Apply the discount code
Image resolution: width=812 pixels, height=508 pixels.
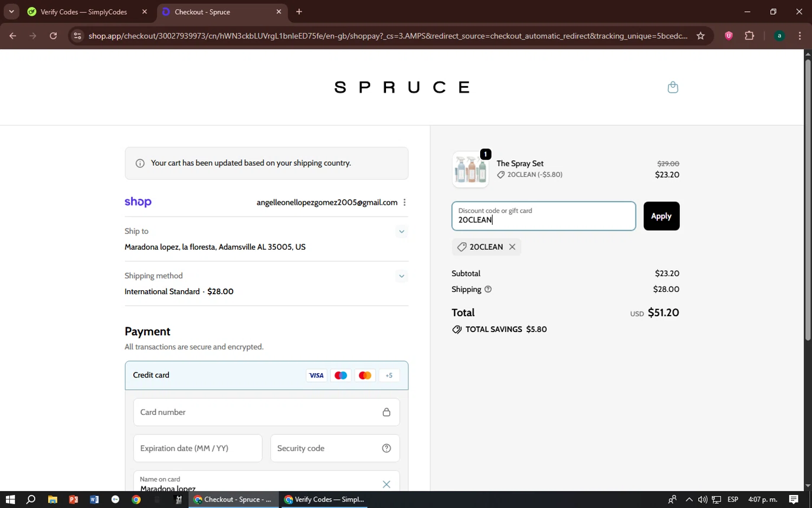coord(662,216)
